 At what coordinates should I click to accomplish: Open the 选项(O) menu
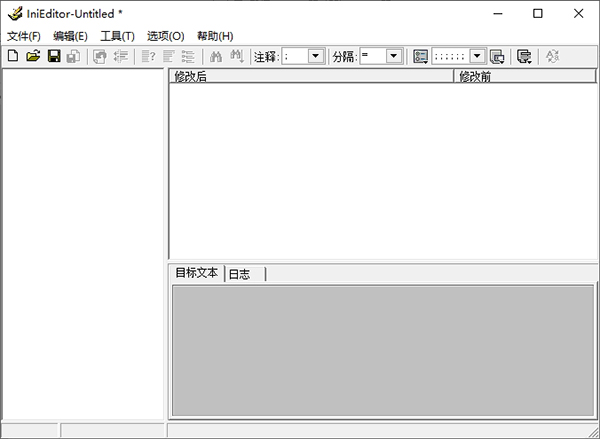pos(165,36)
